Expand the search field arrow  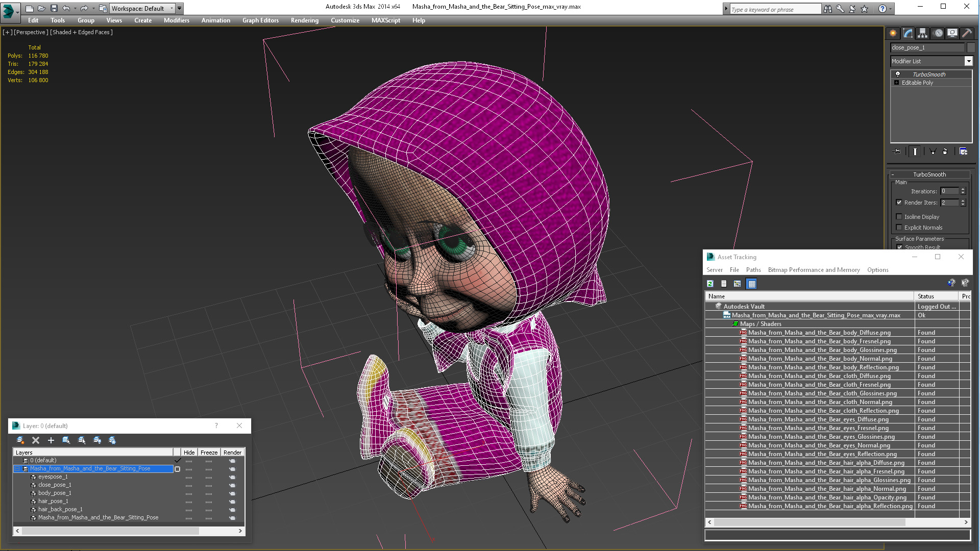pyautogui.click(x=726, y=9)
